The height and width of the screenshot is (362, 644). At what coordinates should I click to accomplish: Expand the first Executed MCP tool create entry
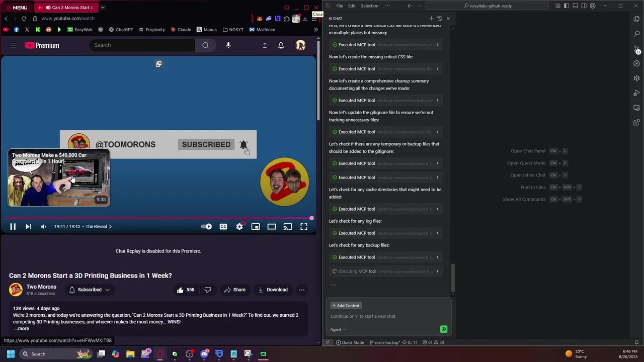click(386, 45)
